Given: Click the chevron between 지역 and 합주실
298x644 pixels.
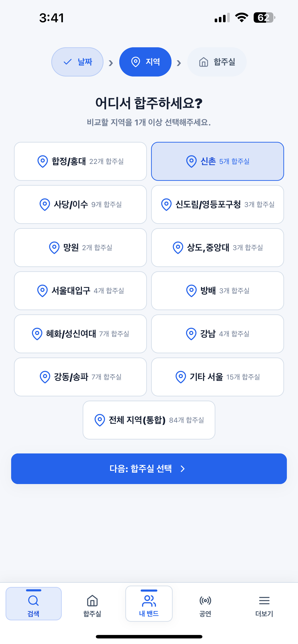Looking at the screenshot, I should coord(179,63).
